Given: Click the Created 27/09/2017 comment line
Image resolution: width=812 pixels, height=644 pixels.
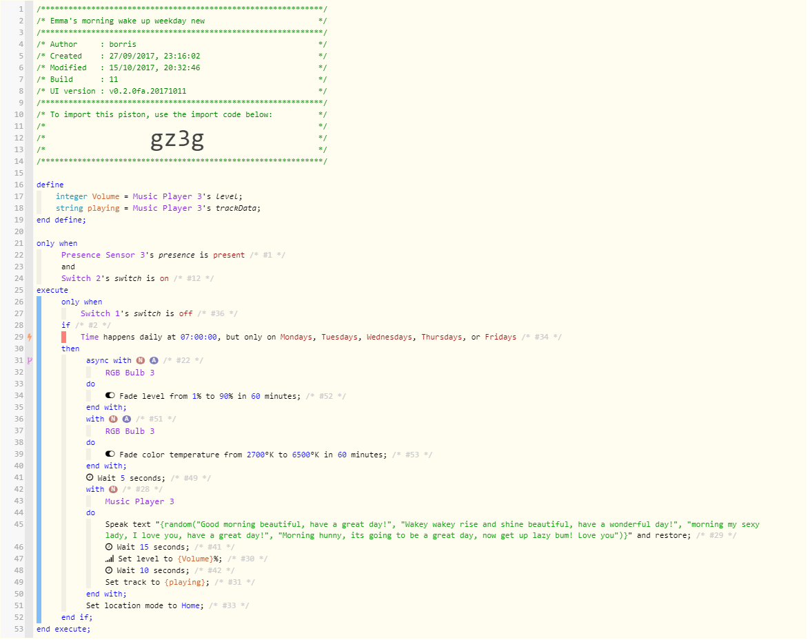Looking at the screenshot, I should 182,58.
